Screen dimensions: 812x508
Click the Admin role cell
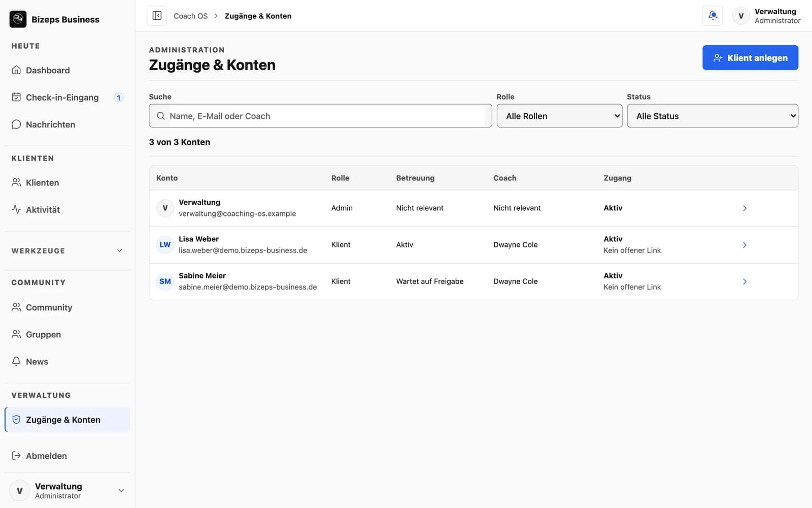(x=342, y=208)
